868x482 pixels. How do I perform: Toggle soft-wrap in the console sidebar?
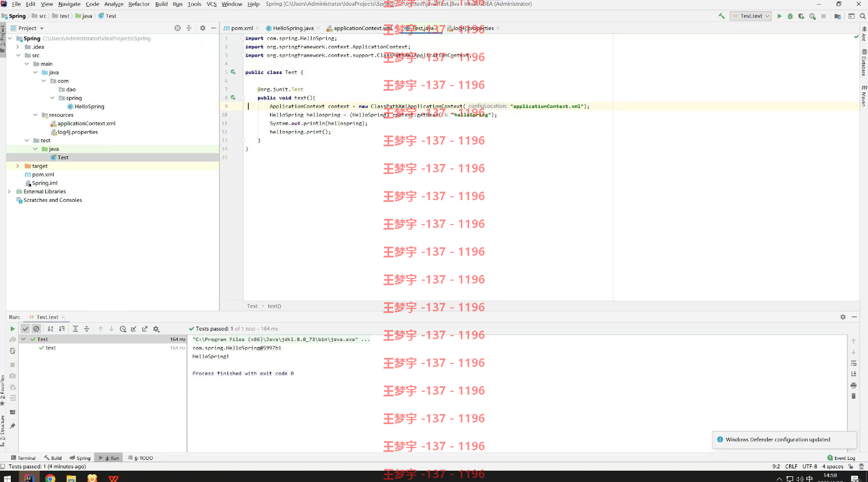coord(853,363)
